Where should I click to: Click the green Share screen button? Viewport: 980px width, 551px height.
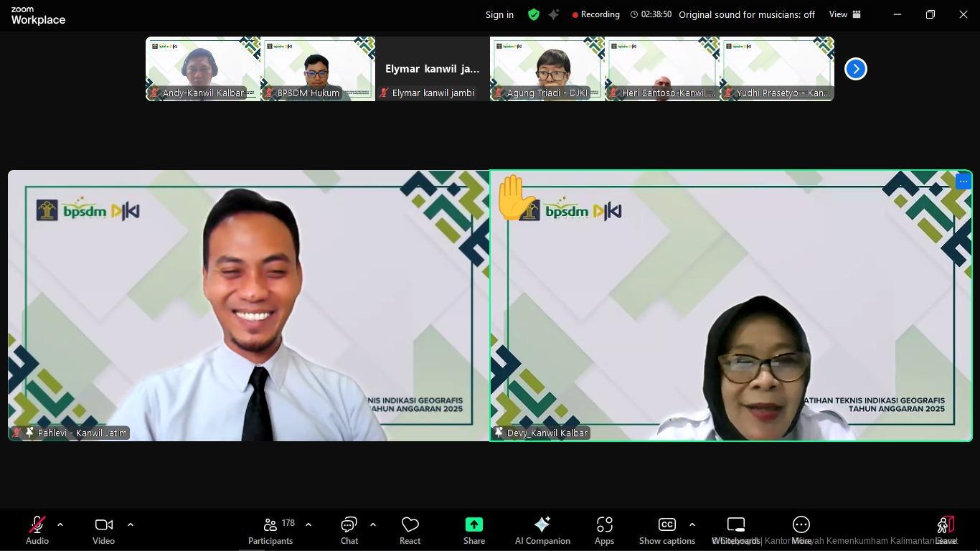pos(473,530)
